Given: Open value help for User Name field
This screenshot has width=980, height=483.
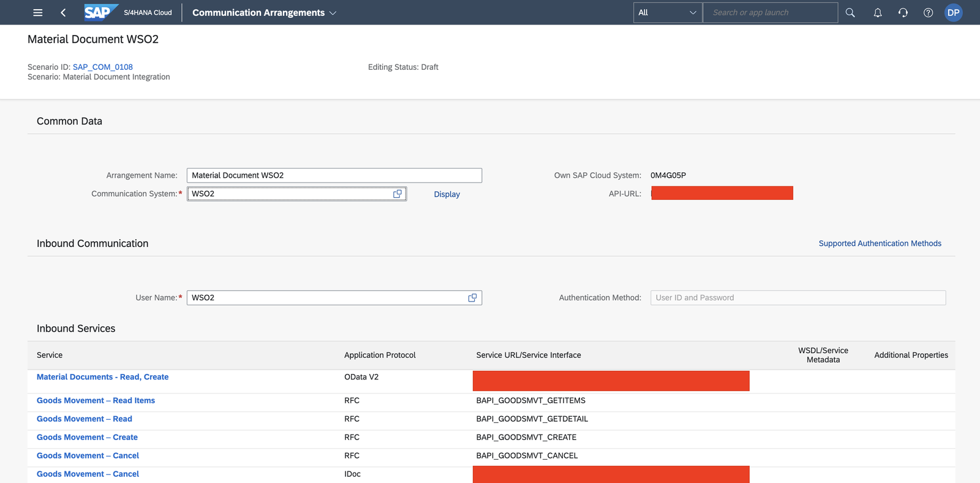Looking at the screenshot, I should point(472,298).
